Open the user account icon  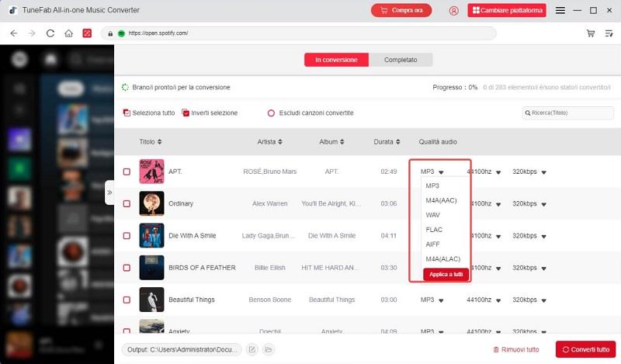click(454, 11)
